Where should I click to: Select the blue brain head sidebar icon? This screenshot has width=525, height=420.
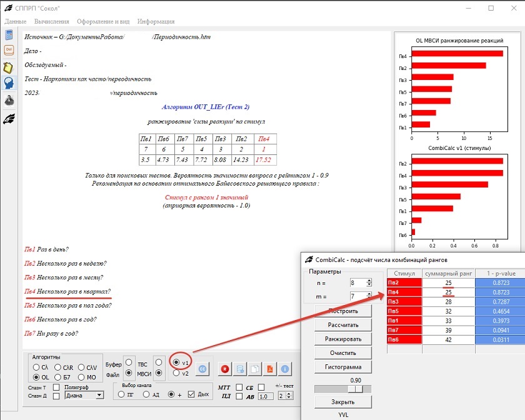click(x=9, y=82)
